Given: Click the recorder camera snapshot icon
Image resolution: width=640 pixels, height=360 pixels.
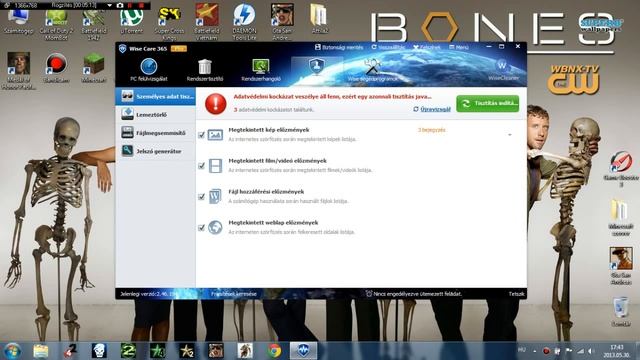Looking at the screenshot, I should pos(120,5).
